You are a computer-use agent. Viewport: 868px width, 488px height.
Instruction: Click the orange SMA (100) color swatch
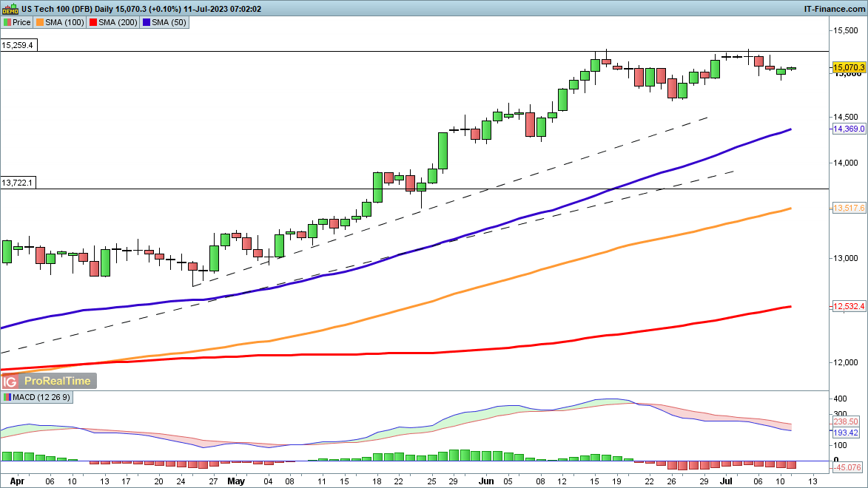[40, 23]
